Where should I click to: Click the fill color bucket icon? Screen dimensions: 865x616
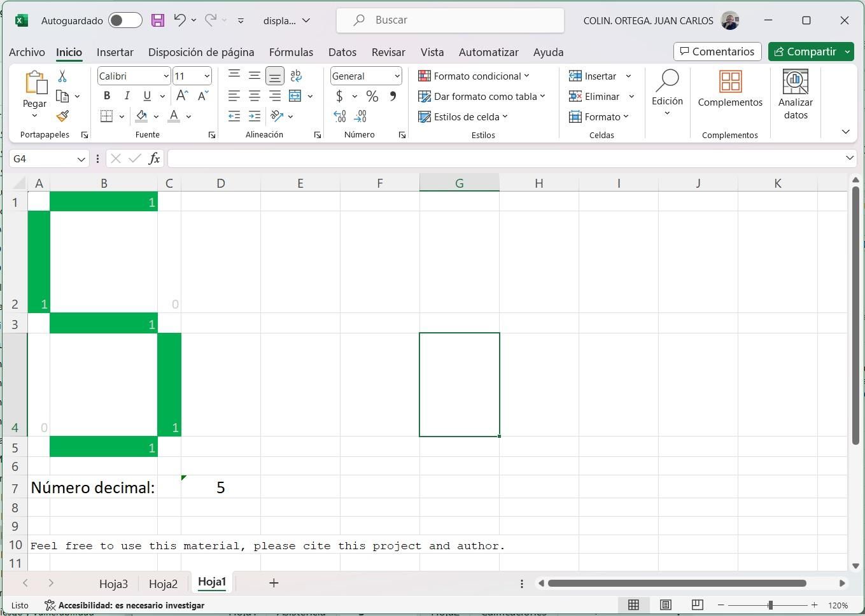coord(141,116)
